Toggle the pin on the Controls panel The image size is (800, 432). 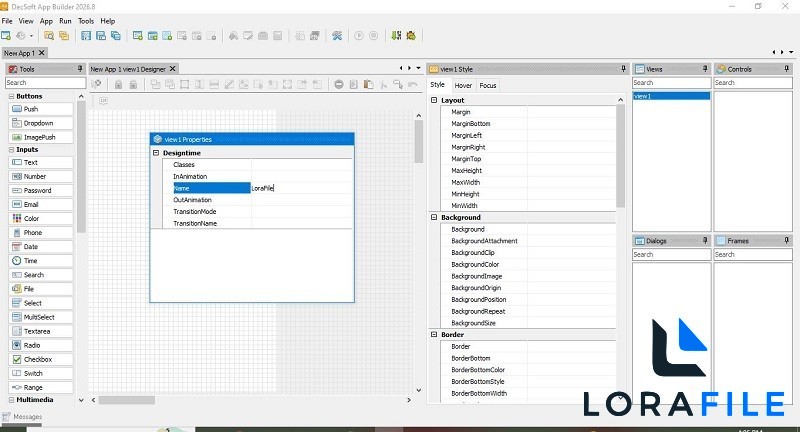click(x=787, y=68)
